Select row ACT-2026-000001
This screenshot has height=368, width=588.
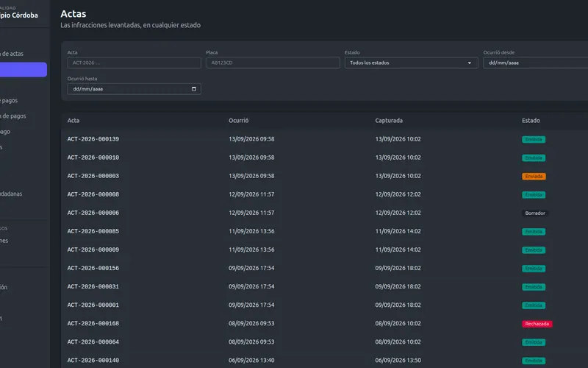coord(324,305)
